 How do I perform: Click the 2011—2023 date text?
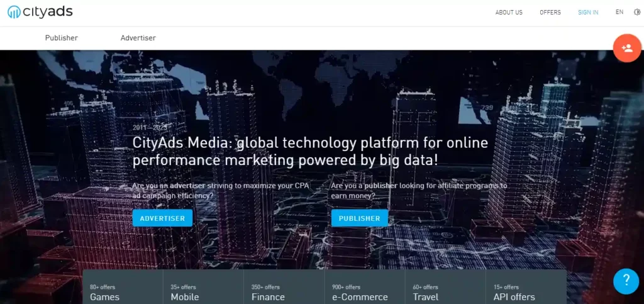coord(150,128)
